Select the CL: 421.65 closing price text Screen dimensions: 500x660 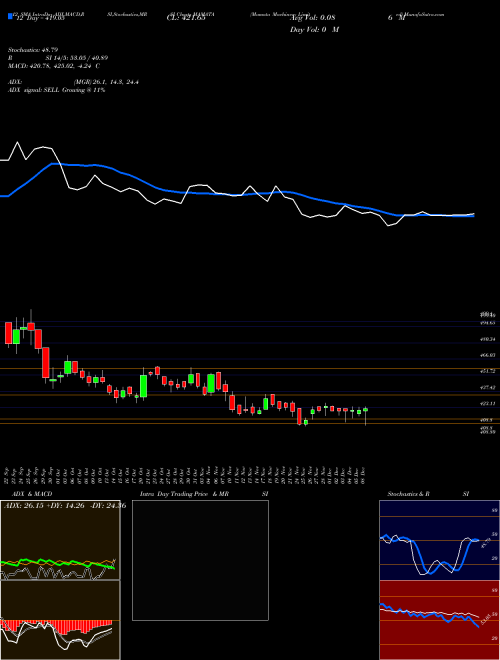pos(186,18)
